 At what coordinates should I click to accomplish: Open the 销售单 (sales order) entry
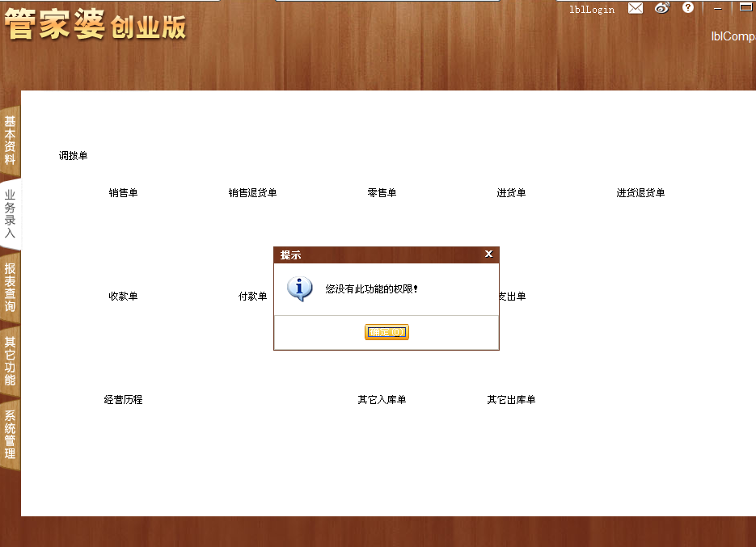pyautogui.click(x=123, y=193)
